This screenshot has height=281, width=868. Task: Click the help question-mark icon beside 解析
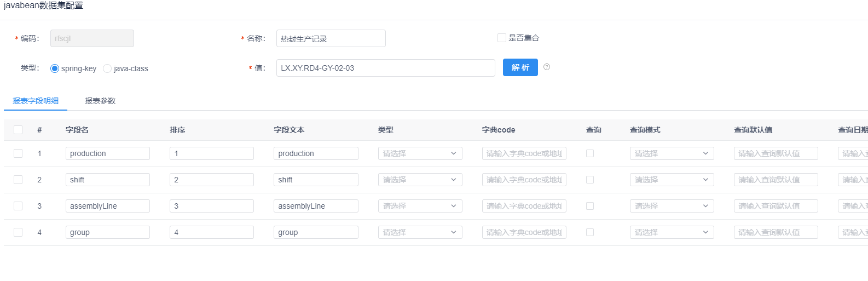[x=547, y=67]
